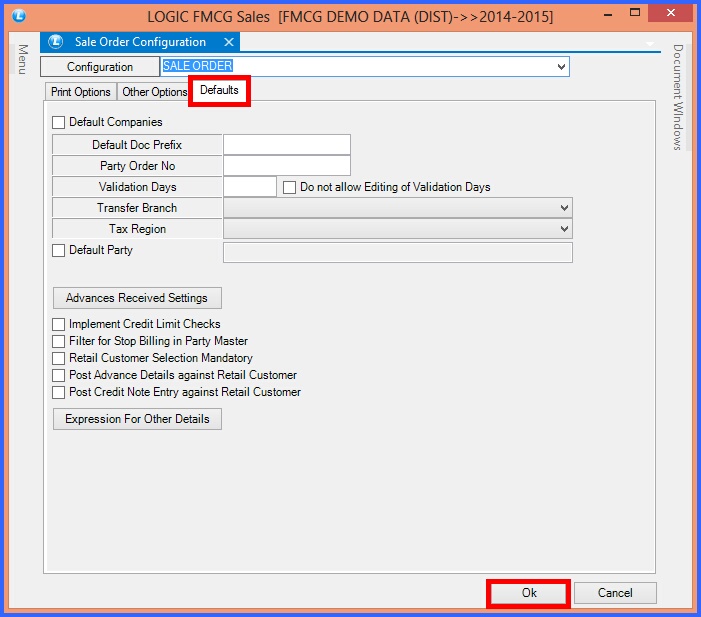Expand the SALE ORDER configuration dropdown

click(561, 67)
